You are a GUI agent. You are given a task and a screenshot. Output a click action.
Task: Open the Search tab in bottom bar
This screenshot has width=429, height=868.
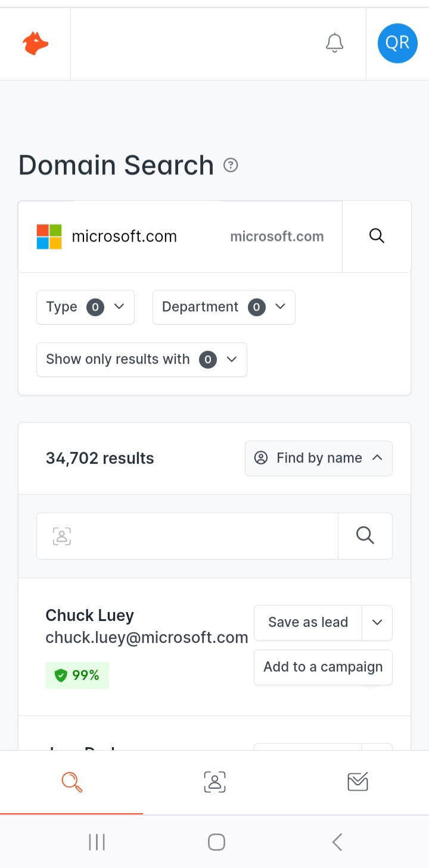[x=71, y=782]
